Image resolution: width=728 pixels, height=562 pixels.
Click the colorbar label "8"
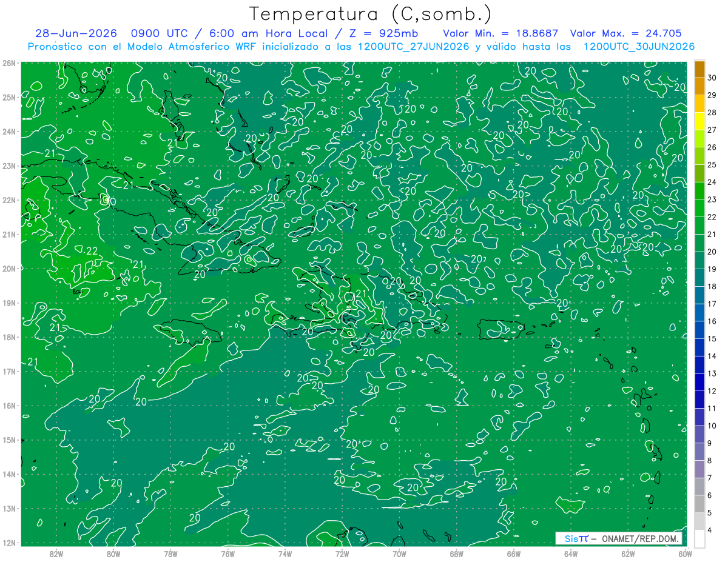coord(710,461)
